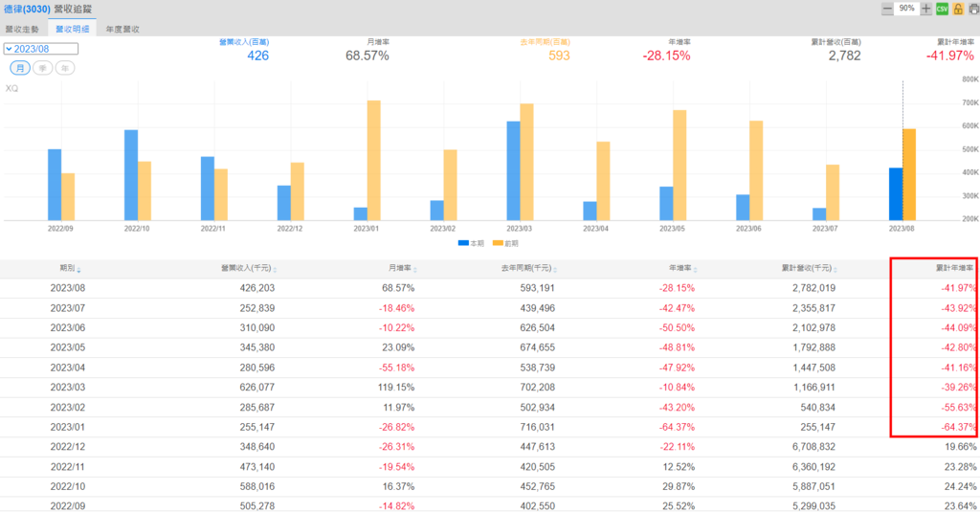This screenshot has width=980, height=513.
Task: Click the dark blue 2023/08 bar
Action: [x=896, y=194]
